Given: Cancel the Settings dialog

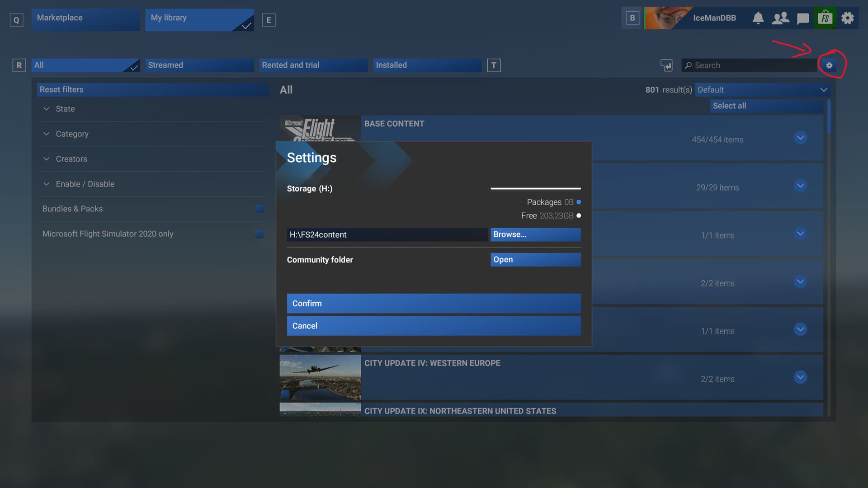Looking at the screenshot, I should (434, 326).
